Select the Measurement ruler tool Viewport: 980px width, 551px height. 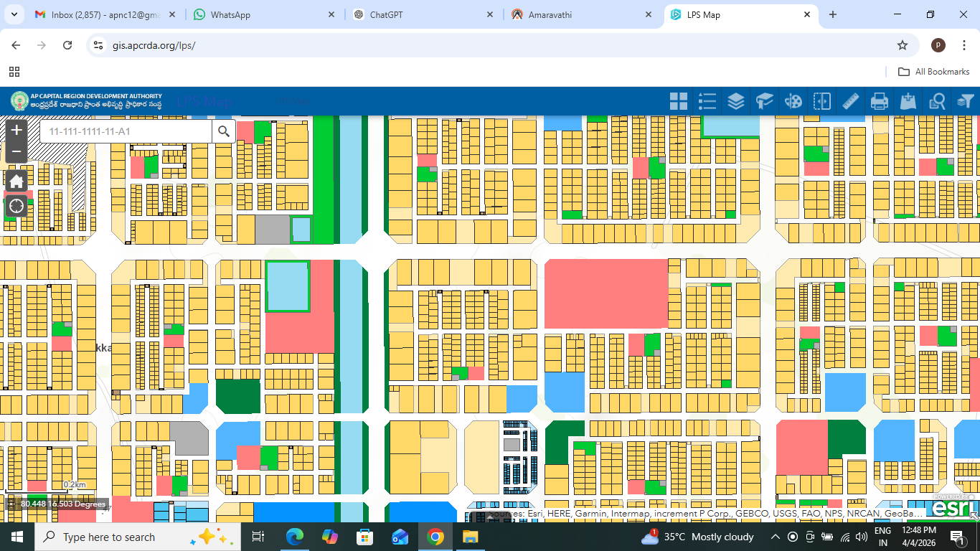click(x=851, y=101)
